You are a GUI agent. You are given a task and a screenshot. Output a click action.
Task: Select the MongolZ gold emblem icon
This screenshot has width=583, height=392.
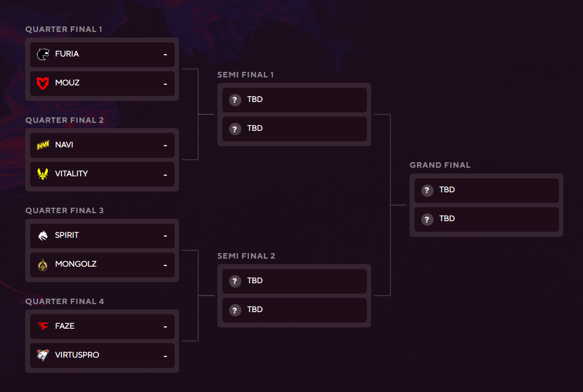(43, 265)
